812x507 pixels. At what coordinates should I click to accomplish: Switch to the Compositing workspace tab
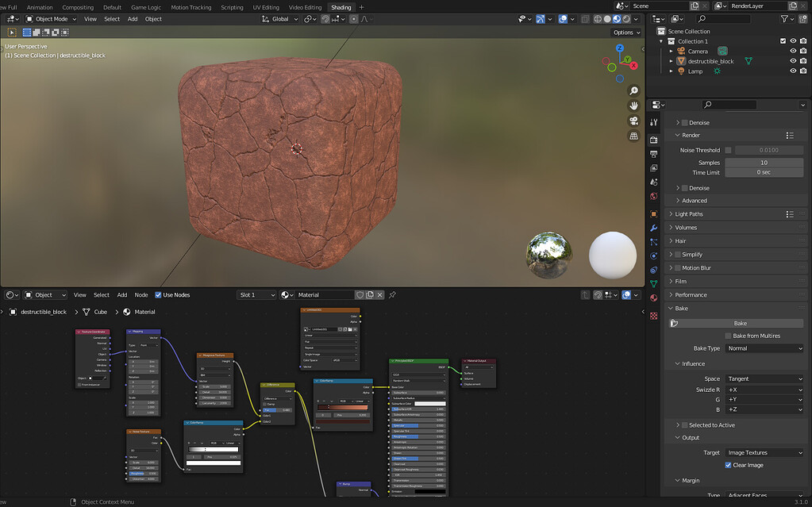(78, 7)
